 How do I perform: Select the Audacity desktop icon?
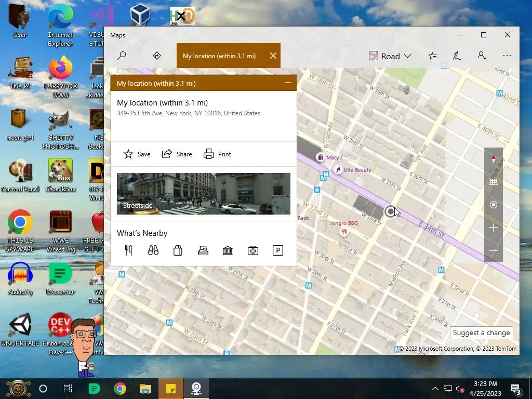point(20,278)
